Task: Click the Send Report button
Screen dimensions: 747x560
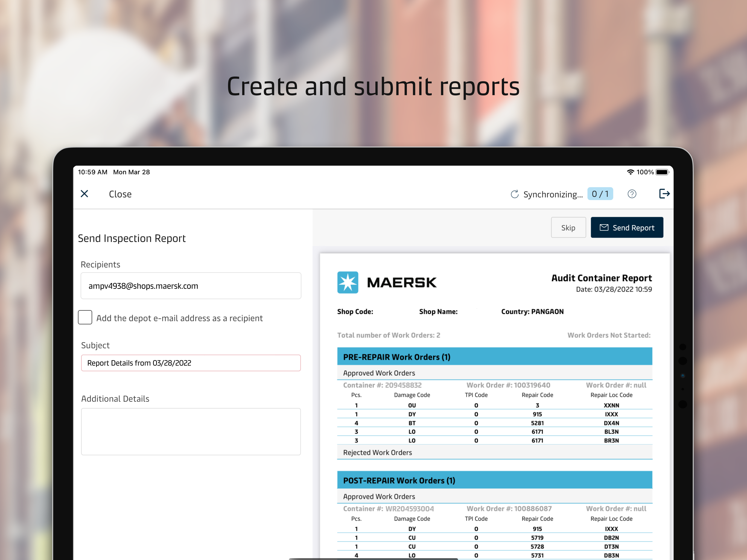Action: pos(627,228)
